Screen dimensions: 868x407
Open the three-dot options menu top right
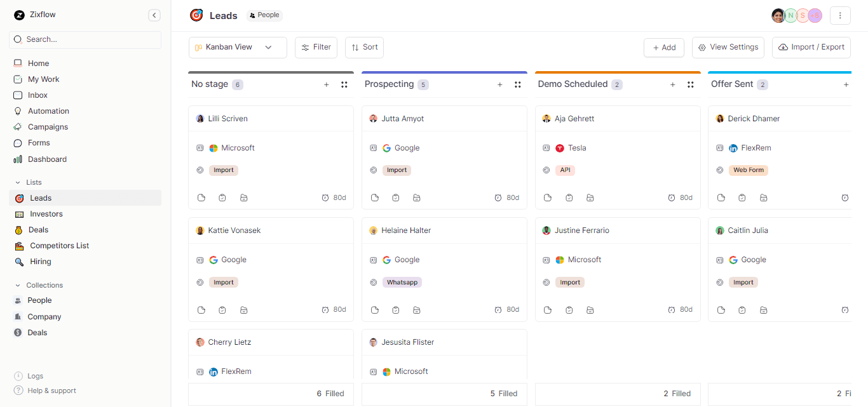(840, 15)
